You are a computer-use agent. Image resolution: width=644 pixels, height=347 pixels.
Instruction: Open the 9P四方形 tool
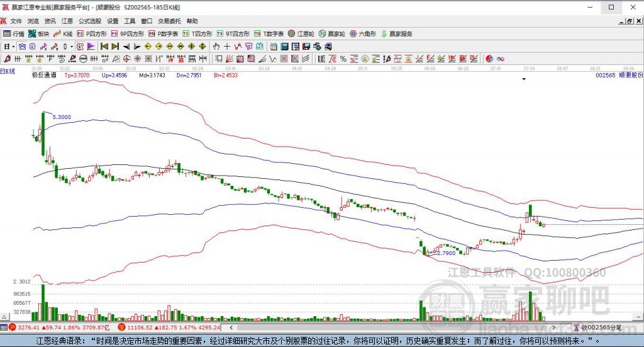tap(128, 34)
